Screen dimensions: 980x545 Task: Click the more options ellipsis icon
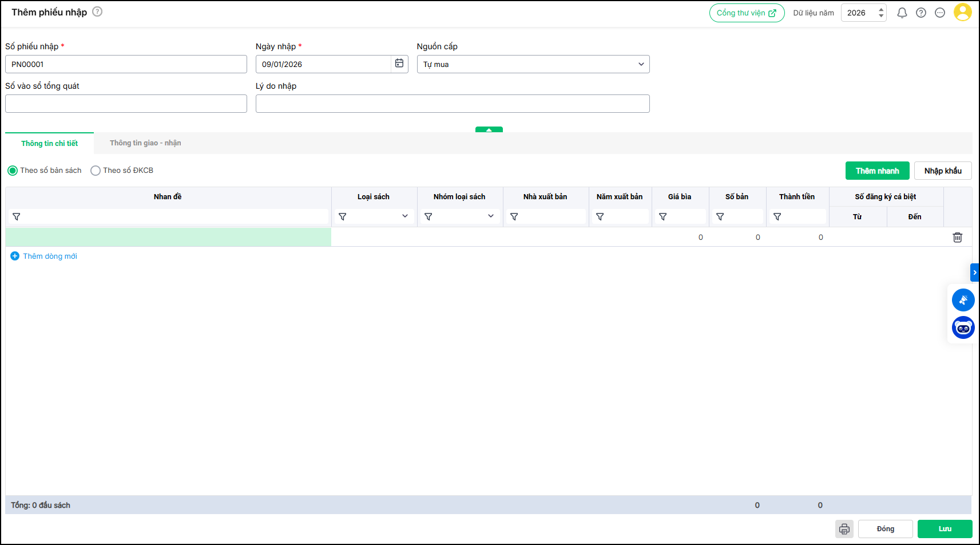939,13
